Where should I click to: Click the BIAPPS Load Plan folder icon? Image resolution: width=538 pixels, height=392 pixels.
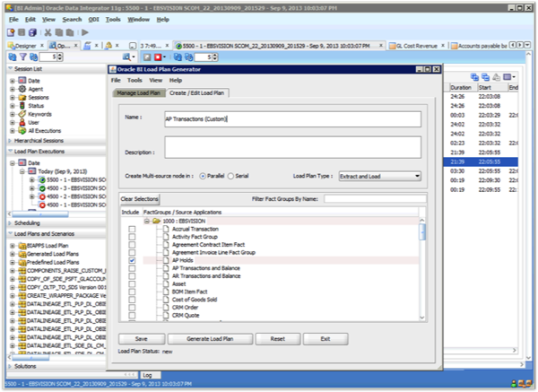click(22, 246)
